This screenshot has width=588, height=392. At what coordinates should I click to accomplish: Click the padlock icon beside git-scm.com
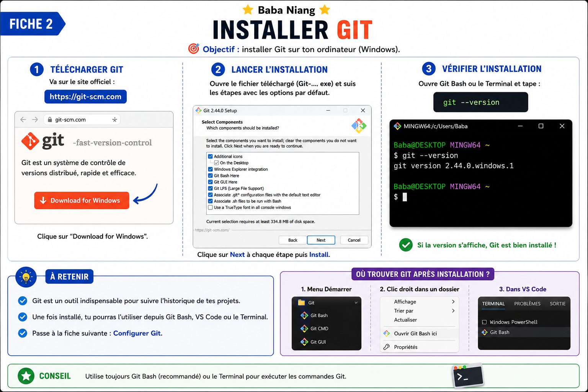tap(49, 120)
